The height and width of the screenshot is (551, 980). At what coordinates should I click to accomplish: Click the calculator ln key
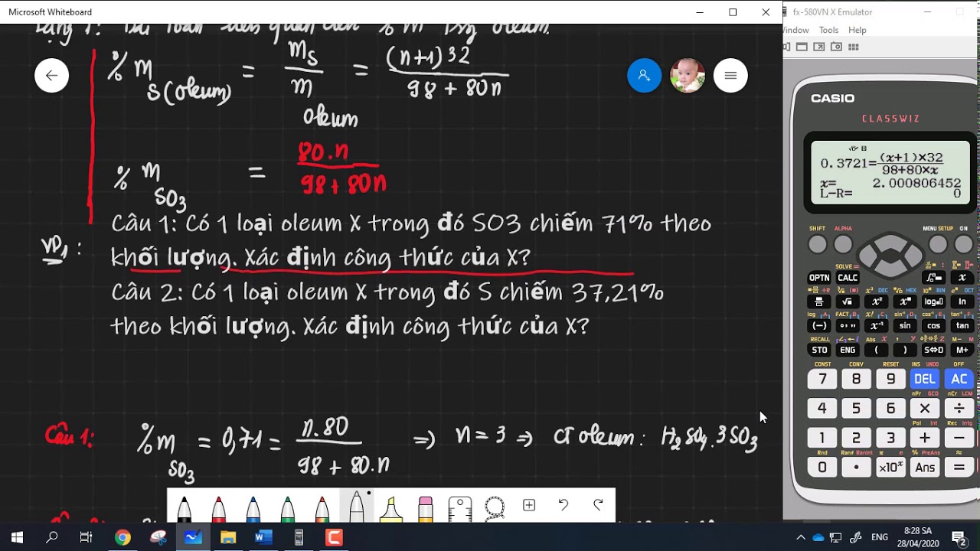coord(962,302)
